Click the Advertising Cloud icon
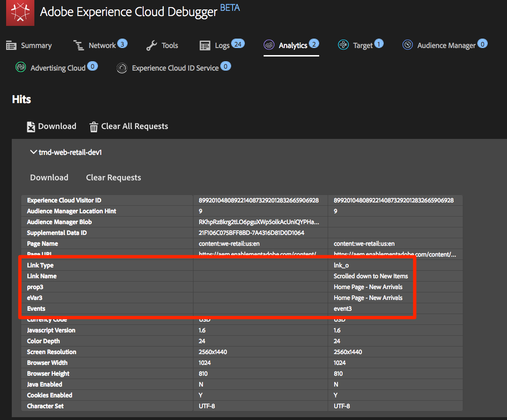The width and height of the screenshot is (507, 420). coord(21,68)
